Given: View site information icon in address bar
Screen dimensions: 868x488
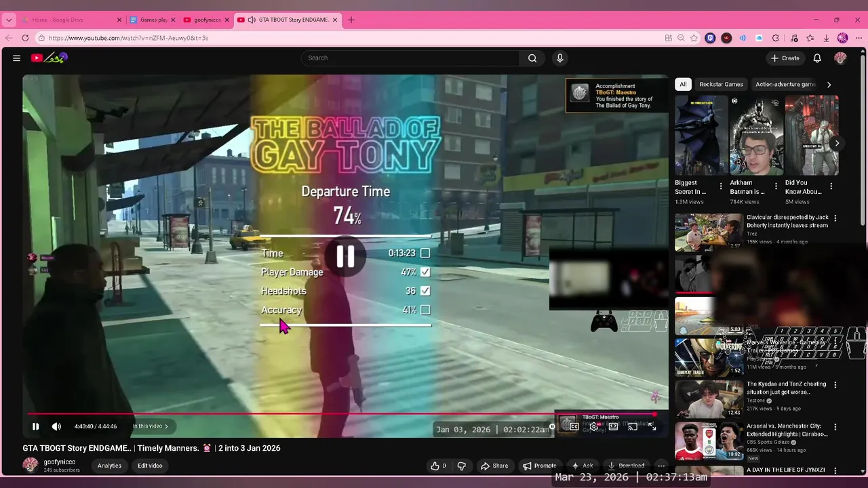Looking at the screenshot, I should (x=41, y=38).
